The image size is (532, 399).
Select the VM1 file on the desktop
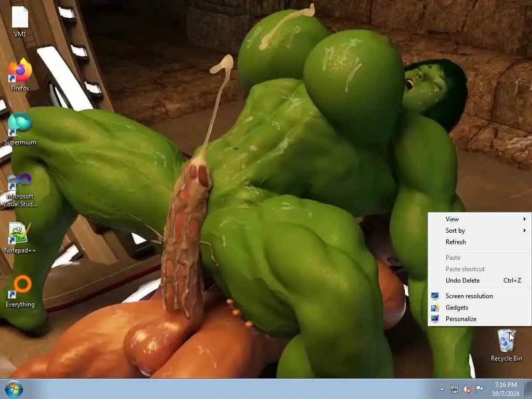pyautogui.click(x=20, y=21)
